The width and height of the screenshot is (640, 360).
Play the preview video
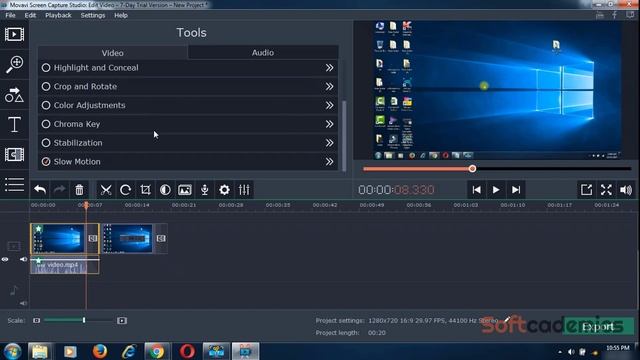(496, 190)
